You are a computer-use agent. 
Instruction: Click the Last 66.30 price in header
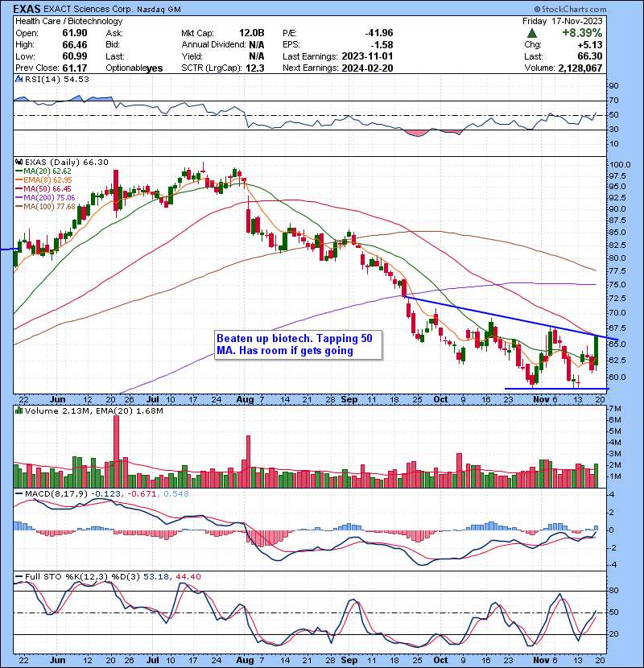click(x=590, y=56)
